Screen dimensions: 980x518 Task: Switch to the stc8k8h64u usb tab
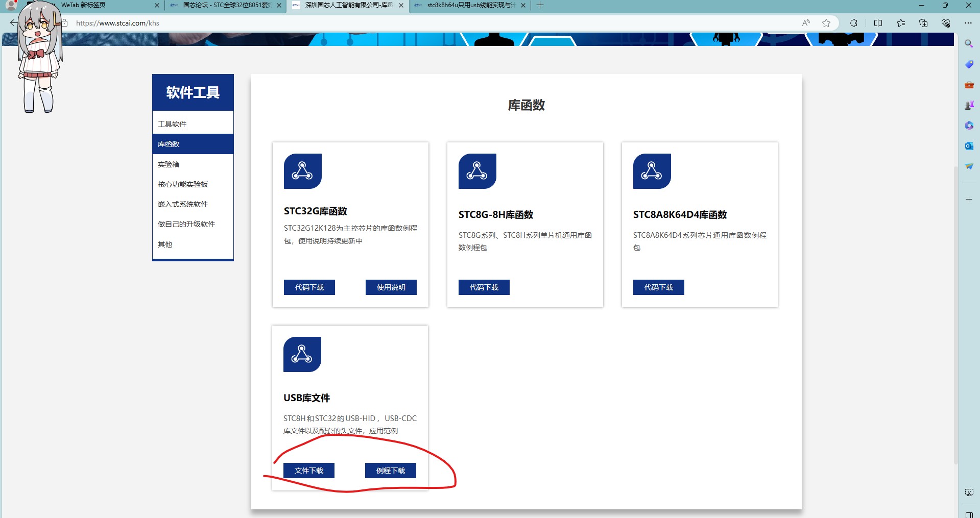(470, 5)
